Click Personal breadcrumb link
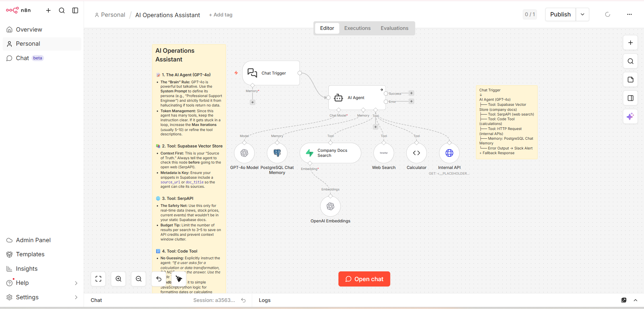 [x=110, y=15]
